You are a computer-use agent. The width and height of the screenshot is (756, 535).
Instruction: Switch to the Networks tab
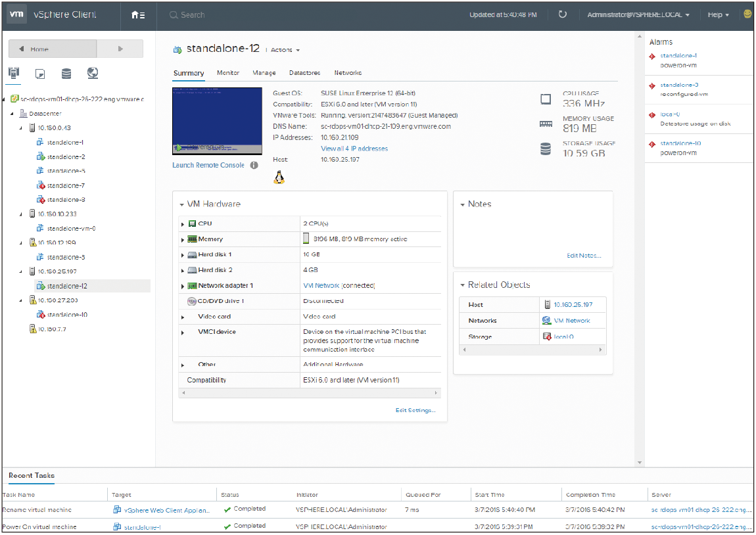pyautogui.click(x=348, y=73)
